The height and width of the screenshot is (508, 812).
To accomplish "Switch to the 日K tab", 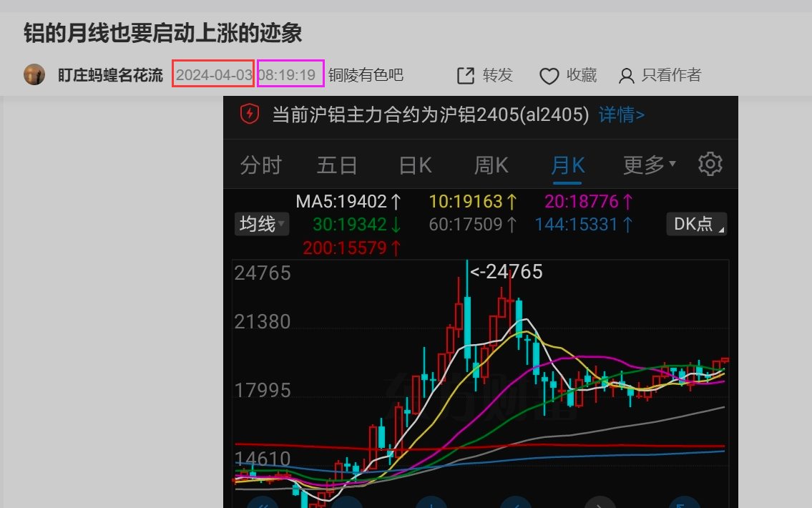I will 416,165.
